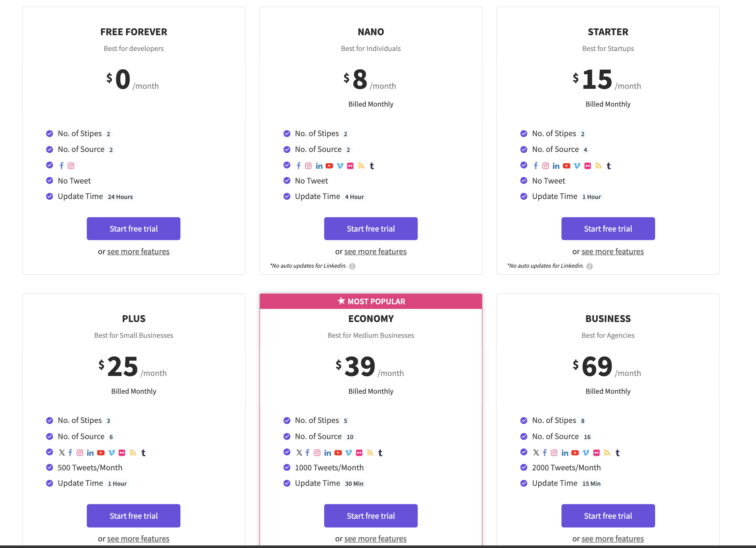The height and width of the screenshot is (548, 756).
Task: Click the Flickr icon in the Economy plan
Action: pyautogui.click(x=359, y=453)
